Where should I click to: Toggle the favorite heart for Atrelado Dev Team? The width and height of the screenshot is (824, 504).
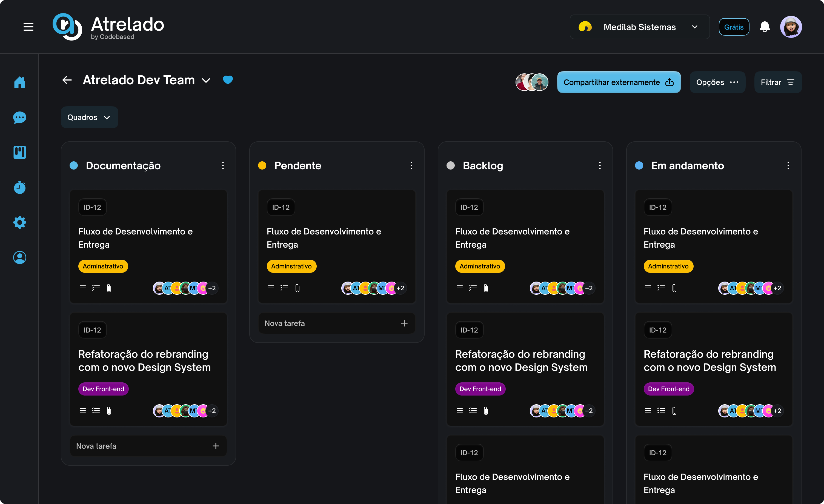pos(228,80)
